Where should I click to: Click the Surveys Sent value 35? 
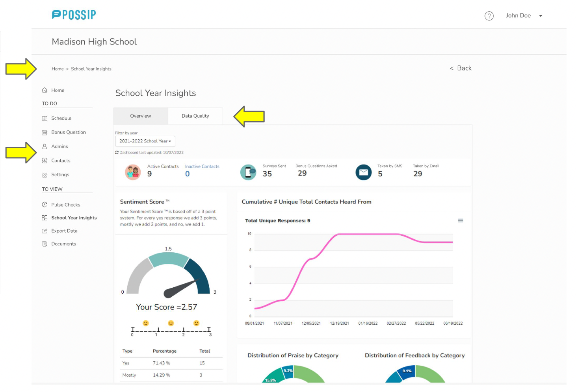[267, 174]
